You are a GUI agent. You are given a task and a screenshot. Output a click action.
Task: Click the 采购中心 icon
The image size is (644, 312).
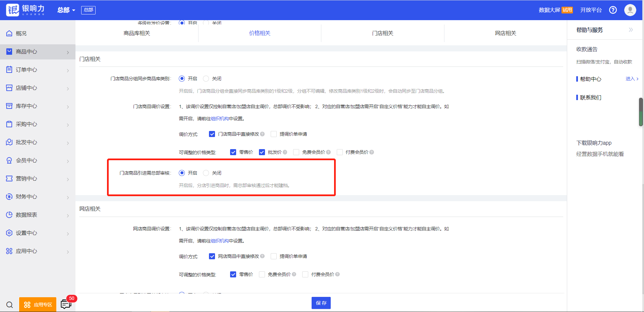point(9,124)
